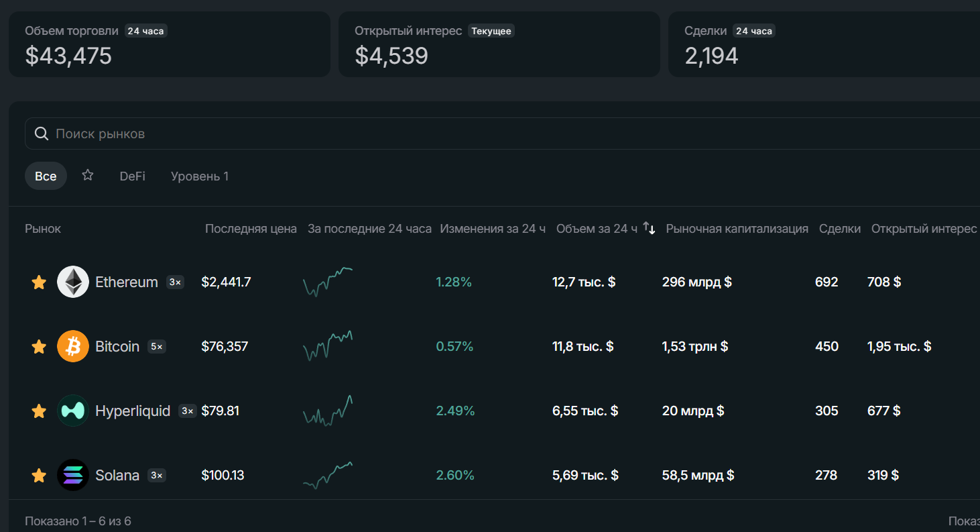The height and width of the screenshot is (532, 980).
Task: Click Ethereum price $2,441.7
Action: click(x=226, y=282)
